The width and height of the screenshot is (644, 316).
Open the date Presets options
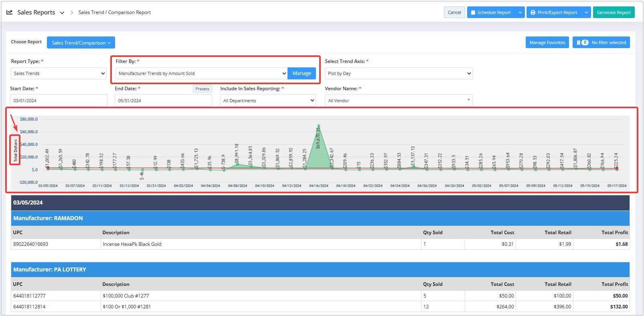tap(202, 89)
